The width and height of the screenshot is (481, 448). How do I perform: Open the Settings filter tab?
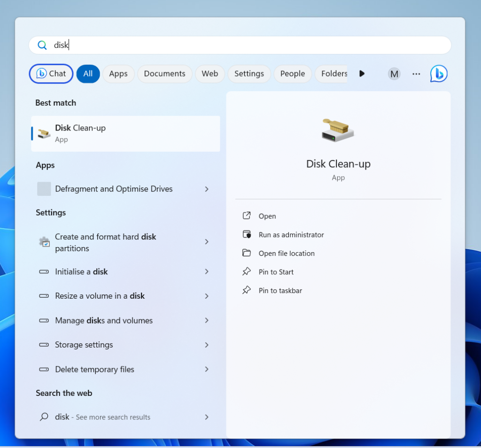click(249, 74)
